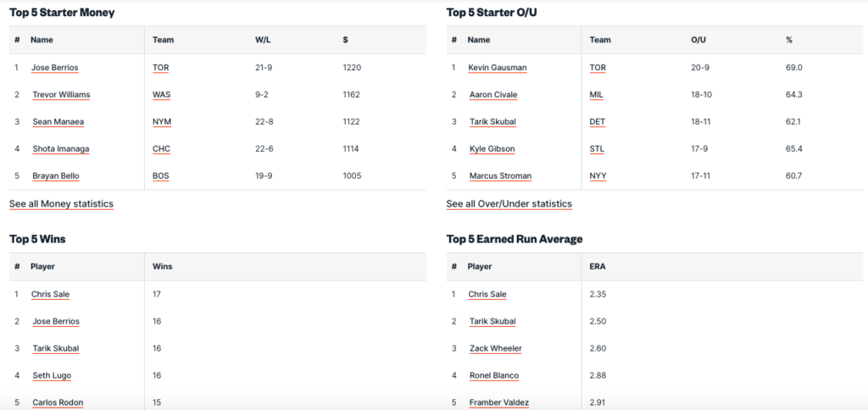Select Marcus Stroman player link

[500, 176]
